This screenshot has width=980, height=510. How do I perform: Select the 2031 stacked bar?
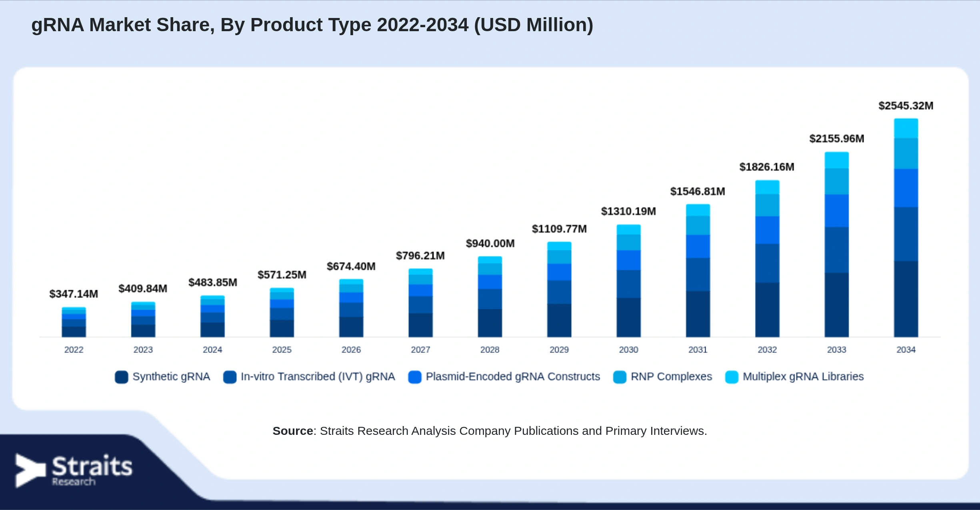[x=698, y=271]
